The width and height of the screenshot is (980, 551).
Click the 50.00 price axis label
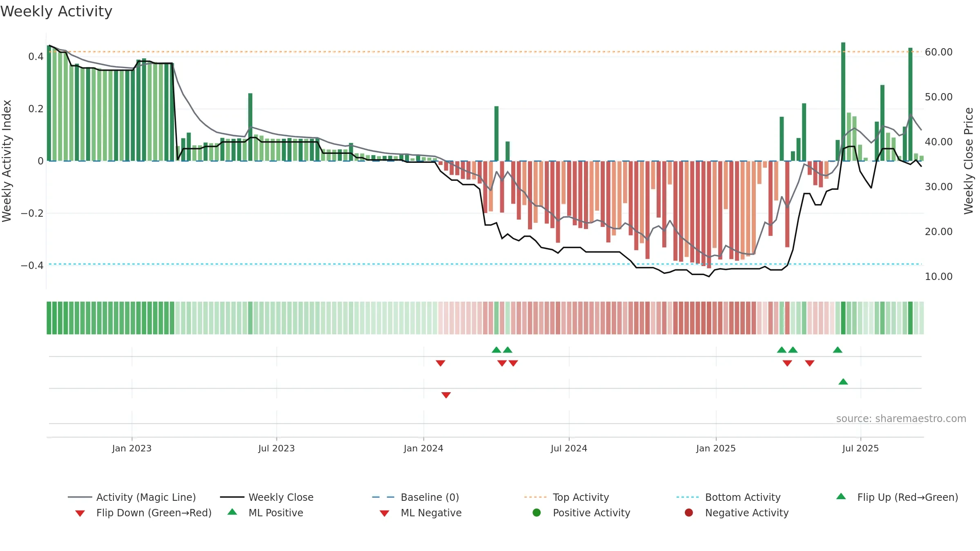[x=938, y=97]
